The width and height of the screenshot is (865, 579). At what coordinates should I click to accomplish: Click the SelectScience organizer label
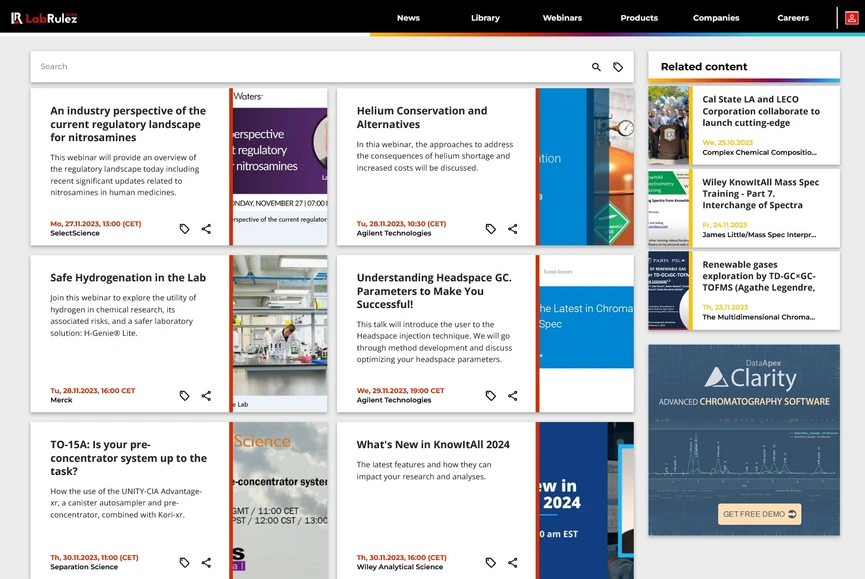75,233
